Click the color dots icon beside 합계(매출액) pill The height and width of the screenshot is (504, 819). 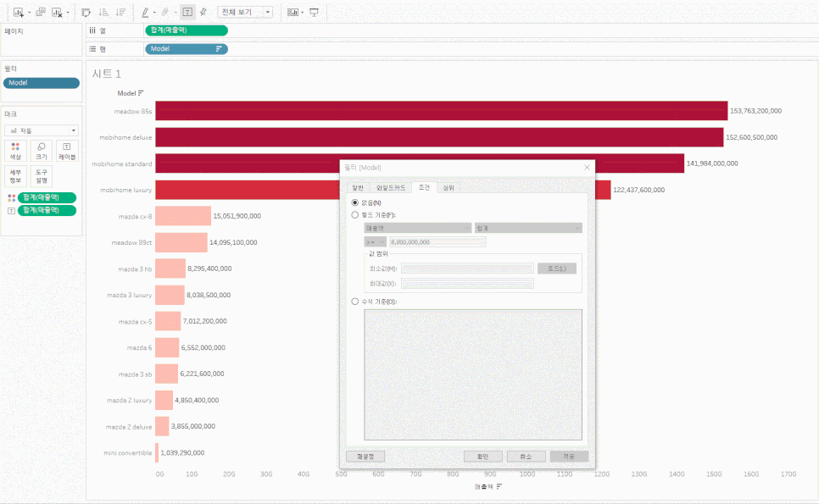click(x=12, y=197)
